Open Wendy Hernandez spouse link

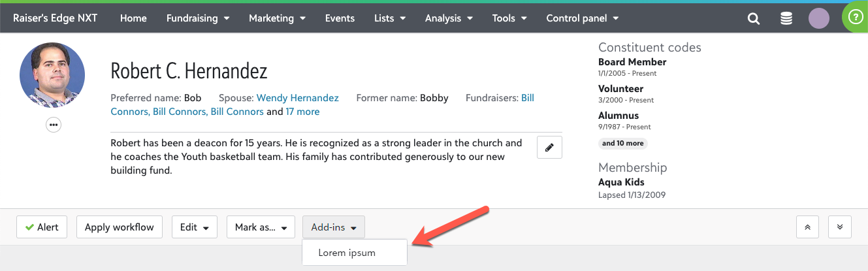point(297,98)
